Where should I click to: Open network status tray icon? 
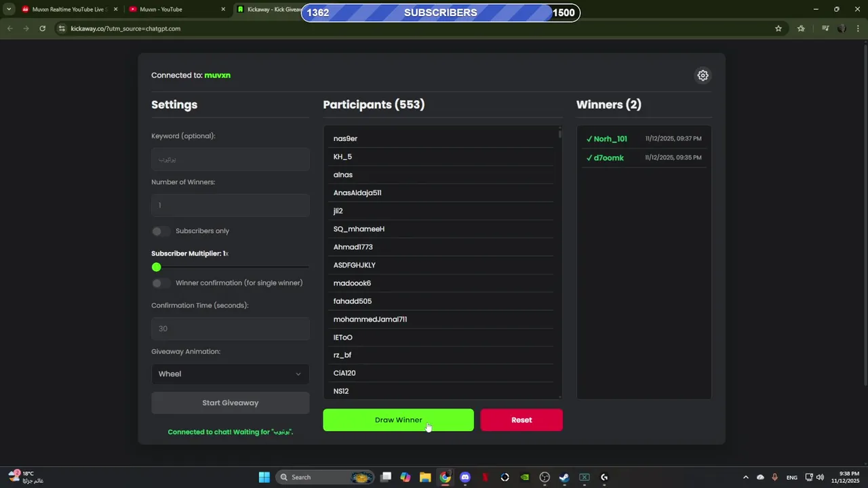pos(809,477)
